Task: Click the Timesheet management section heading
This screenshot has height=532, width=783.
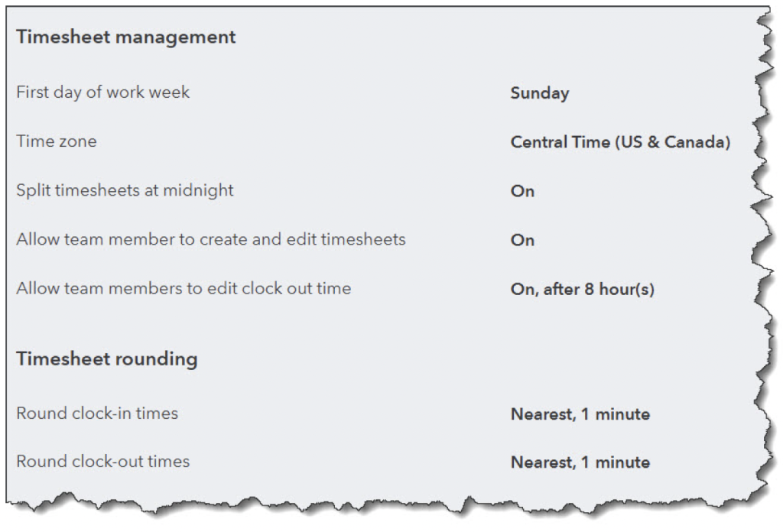Action: [x=126, y=37]
